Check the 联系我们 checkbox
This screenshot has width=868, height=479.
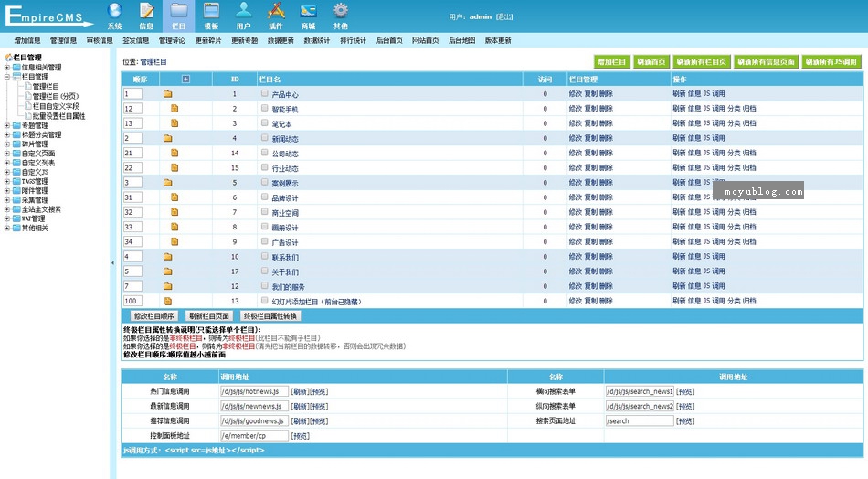(x=265, y=256)
